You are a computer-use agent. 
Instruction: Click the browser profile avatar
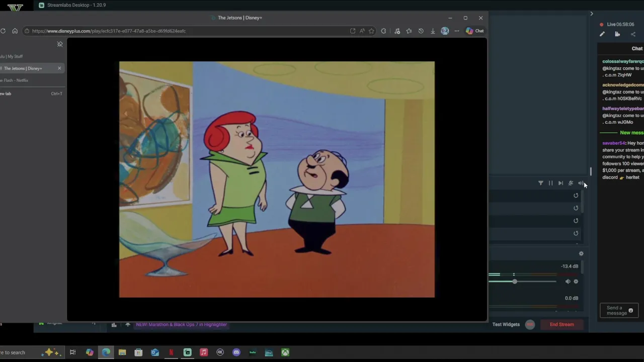pos(445,31)
